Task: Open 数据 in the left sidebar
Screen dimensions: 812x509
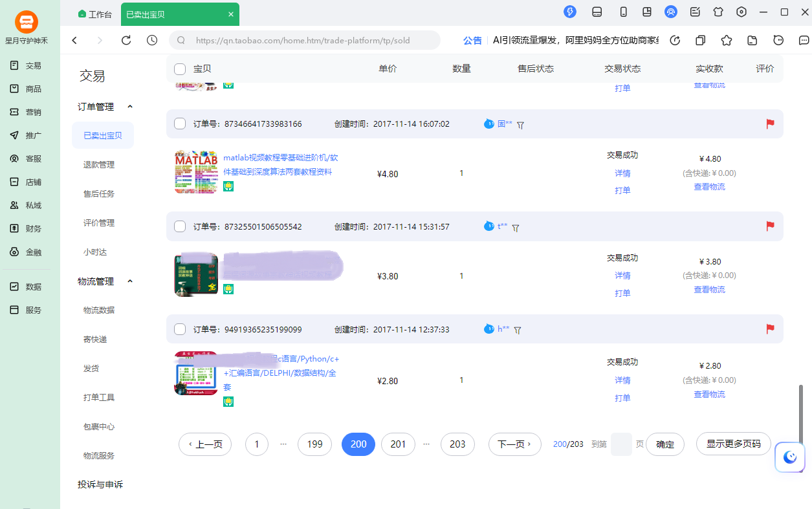Action: pos(26,287)
